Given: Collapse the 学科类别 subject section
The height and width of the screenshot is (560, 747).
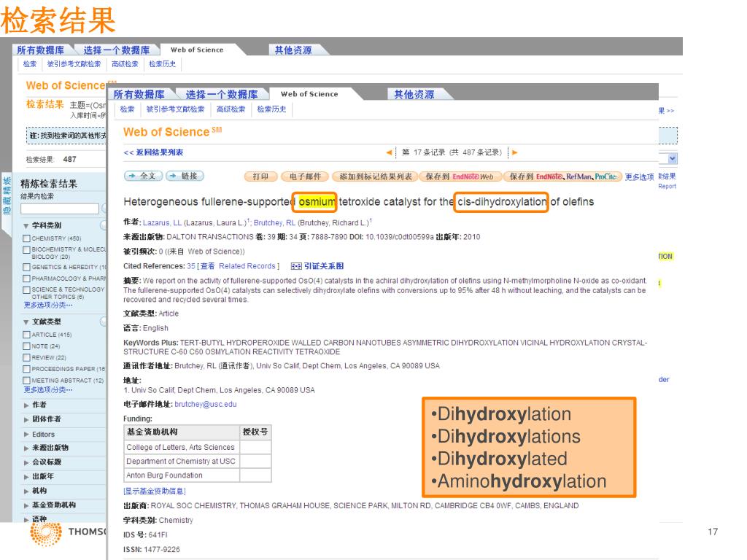Looking at the screenshot, I should coord(26,226).
